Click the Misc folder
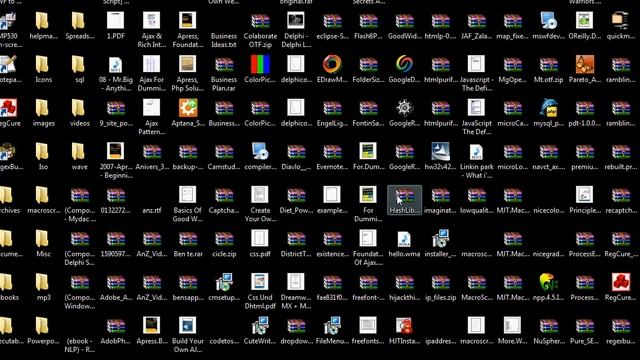This screenshot has height=360, width=640. 42,239
